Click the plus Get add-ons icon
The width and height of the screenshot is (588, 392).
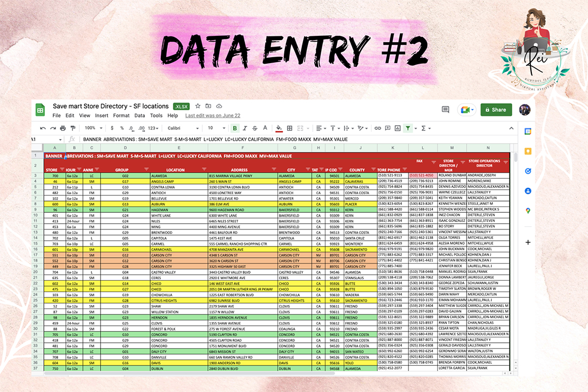click(x=528, y=242)
